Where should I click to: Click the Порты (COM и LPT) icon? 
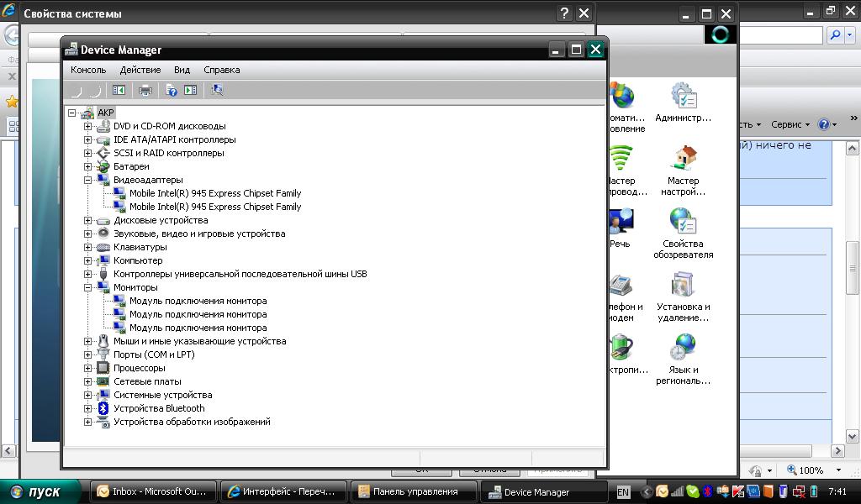coord(103,354)
